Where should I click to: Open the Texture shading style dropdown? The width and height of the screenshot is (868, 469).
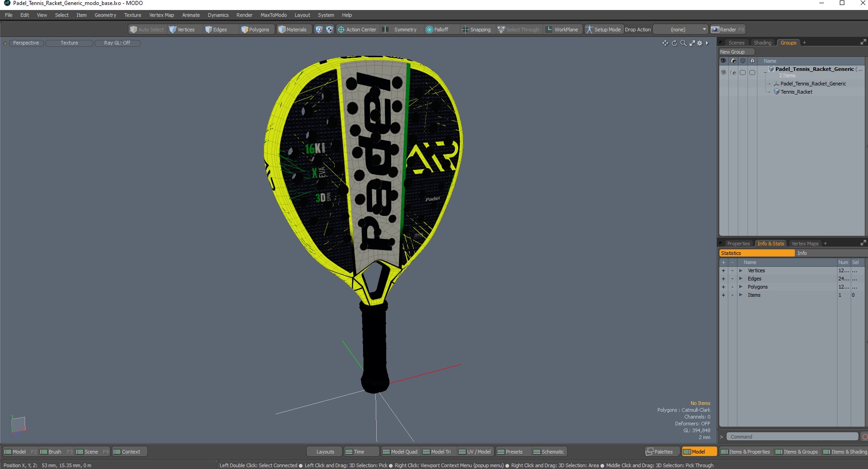[x=69, y=43]
